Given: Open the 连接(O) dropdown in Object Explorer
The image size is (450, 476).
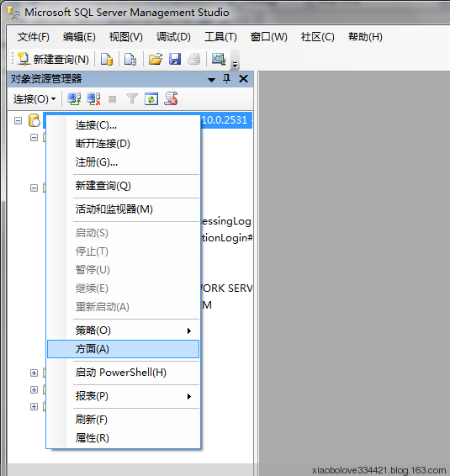Looking at the screenshot, I should (x=34, y=99).
